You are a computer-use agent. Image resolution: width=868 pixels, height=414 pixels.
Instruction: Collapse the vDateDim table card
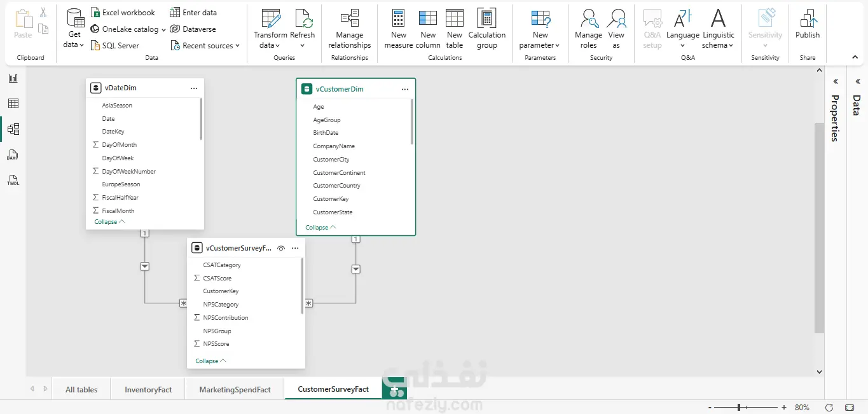(x=109, y=222)
